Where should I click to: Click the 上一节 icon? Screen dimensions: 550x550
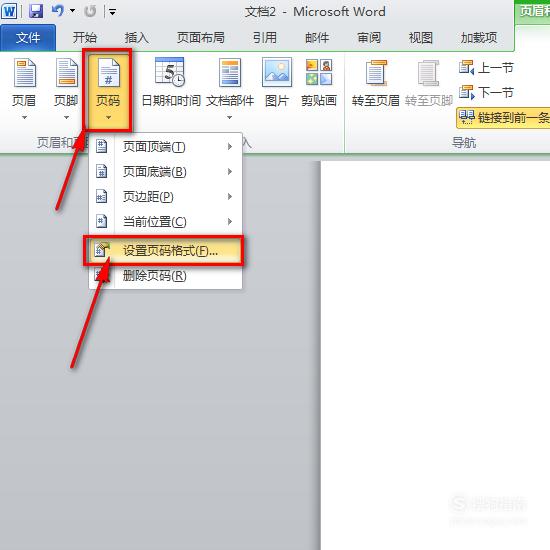coord(467,67)
